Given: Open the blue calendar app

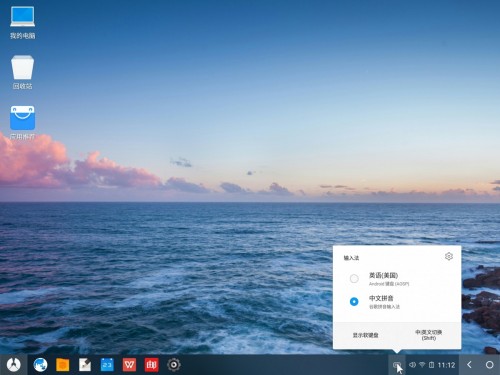Looking at the screenshot, I should [107, 365].
